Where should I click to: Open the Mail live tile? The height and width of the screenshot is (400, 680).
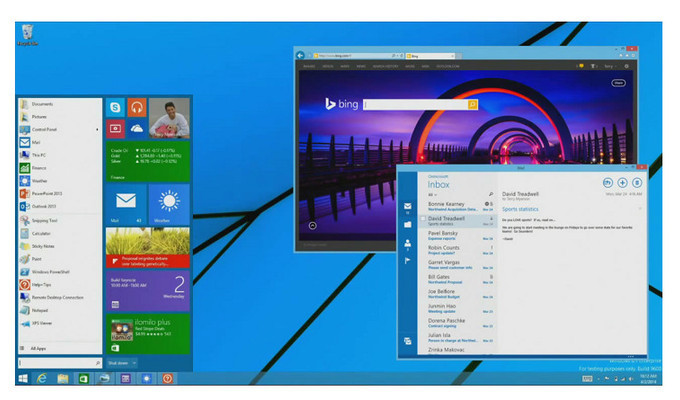pyautogui.click(x=126, y=204)
